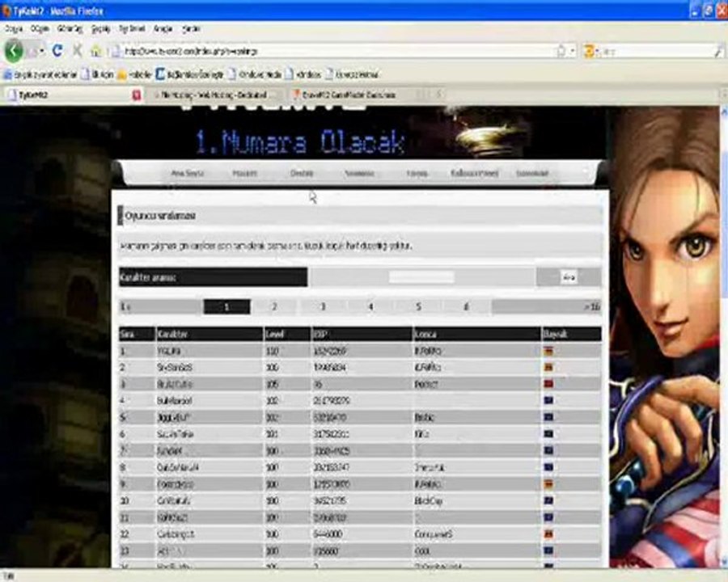The image size is (728, 582).
Task: Go to ranking page 6
Action: pyautogui.click(x=466, y=306)
